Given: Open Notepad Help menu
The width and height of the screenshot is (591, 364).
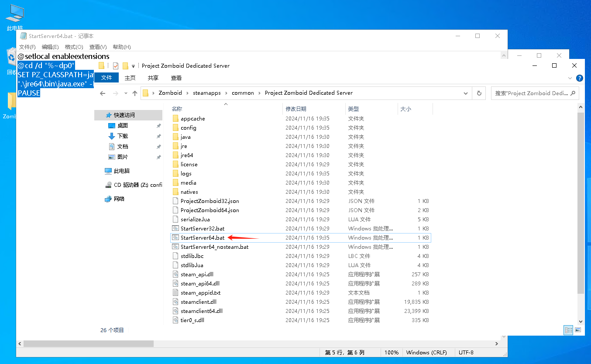Looking at the screenshot, I should coord(122,47).
